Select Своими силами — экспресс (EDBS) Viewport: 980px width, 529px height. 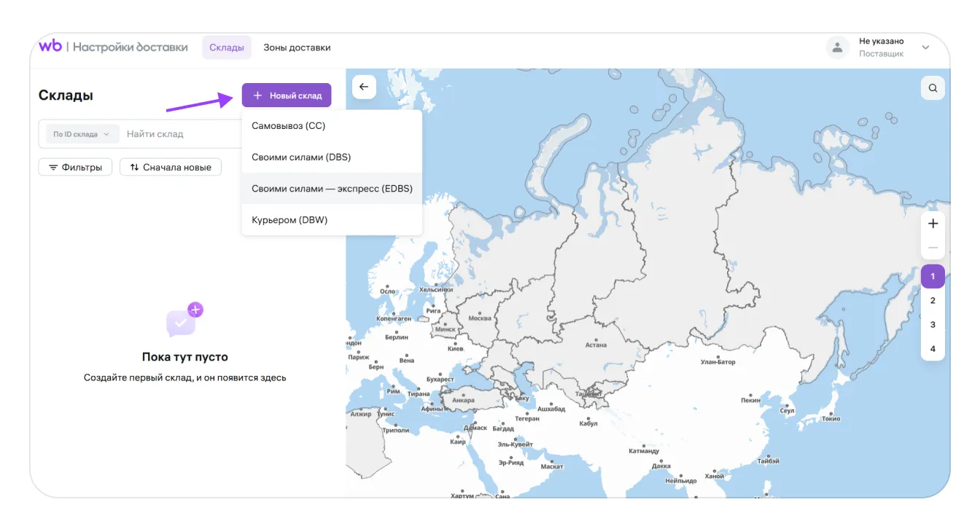pyautogui.click(x=332, y=189)
